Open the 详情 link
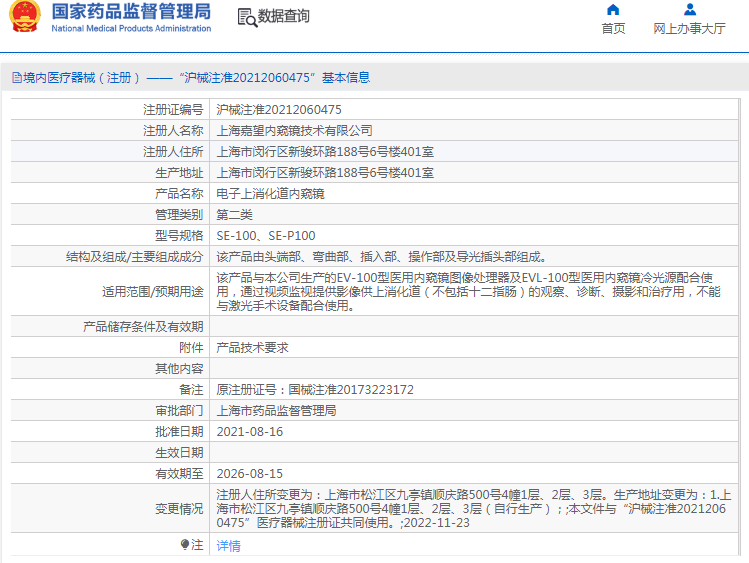 (x=228, y=546)
